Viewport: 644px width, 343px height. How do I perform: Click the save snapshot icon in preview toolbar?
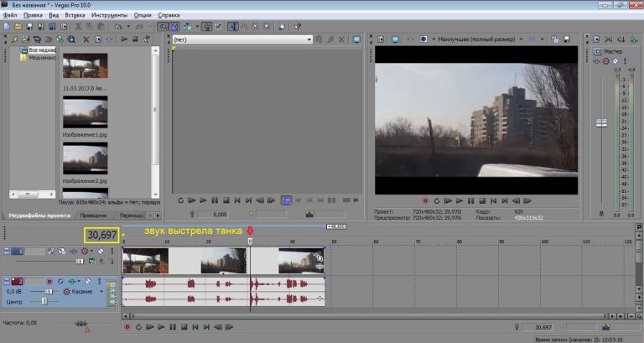567,39
